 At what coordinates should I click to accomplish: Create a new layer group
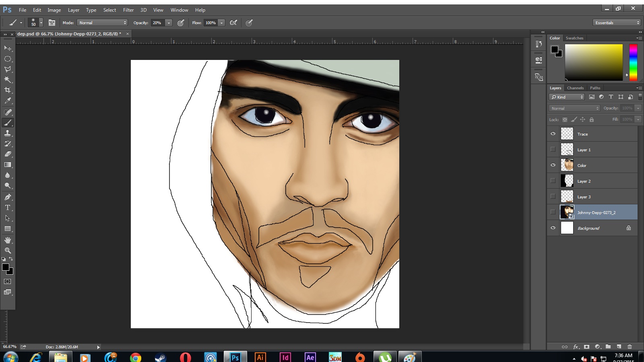[608, 347]
